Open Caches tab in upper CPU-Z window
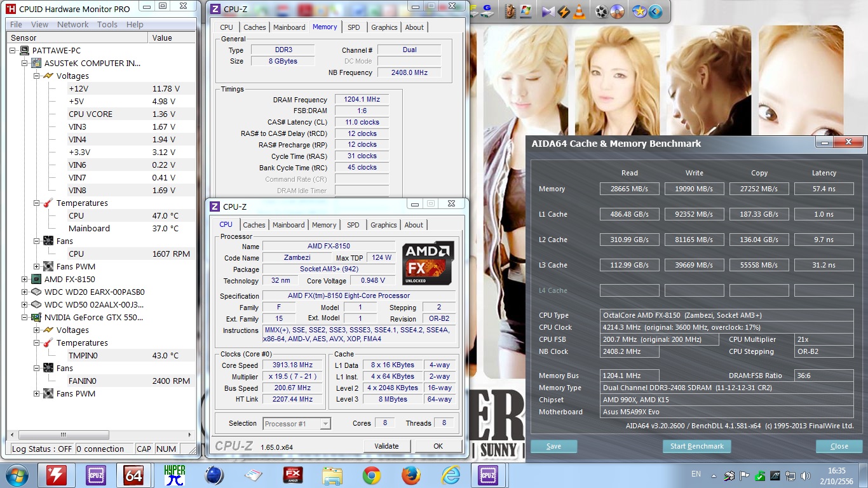Image resolution: width=868 pixels, height=488 pixels. click(x=255, y=27)
